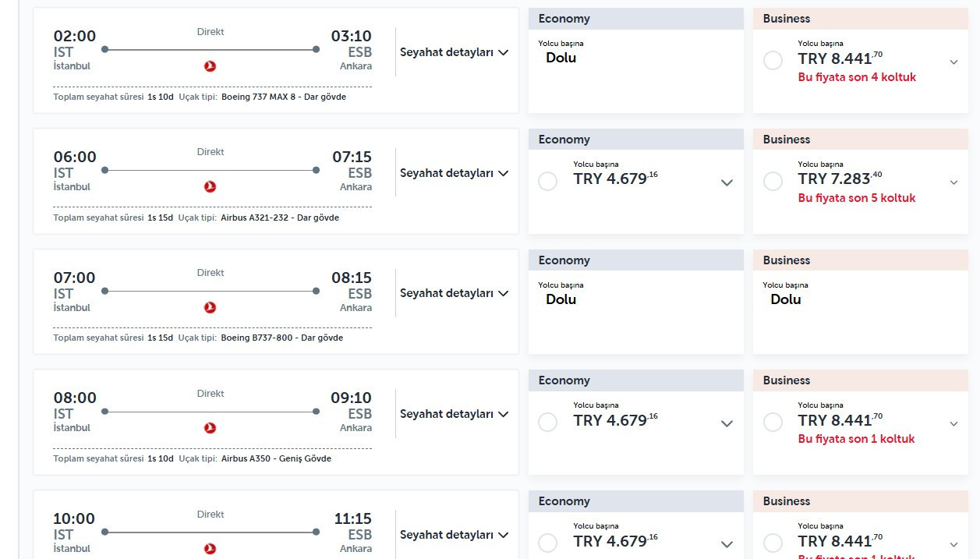Viewport: 980px width, 559px height.
Task: Choose Economy radio for 10:00 flight
Action: click(x=548, y=543)
